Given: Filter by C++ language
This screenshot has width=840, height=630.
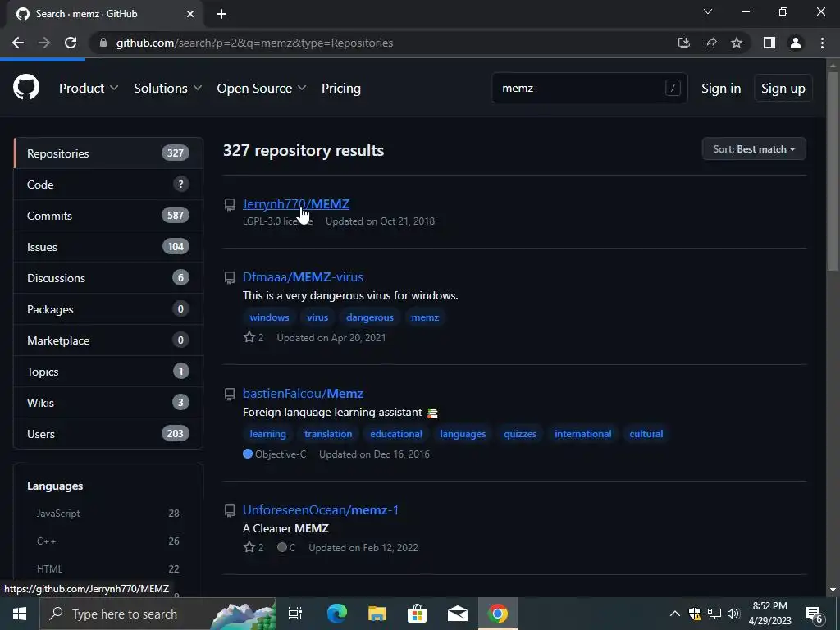Looking at the screenshot, I should pyautogui.click(x=108, y=541).
